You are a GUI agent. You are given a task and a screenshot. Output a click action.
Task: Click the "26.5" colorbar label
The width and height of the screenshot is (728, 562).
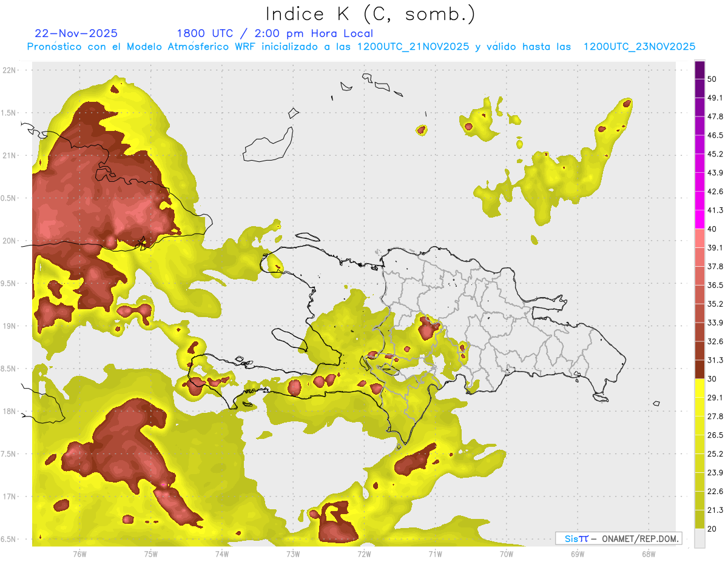715,435
